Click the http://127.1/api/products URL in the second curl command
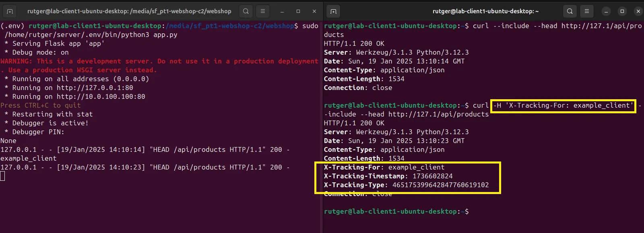 [438, 114]
